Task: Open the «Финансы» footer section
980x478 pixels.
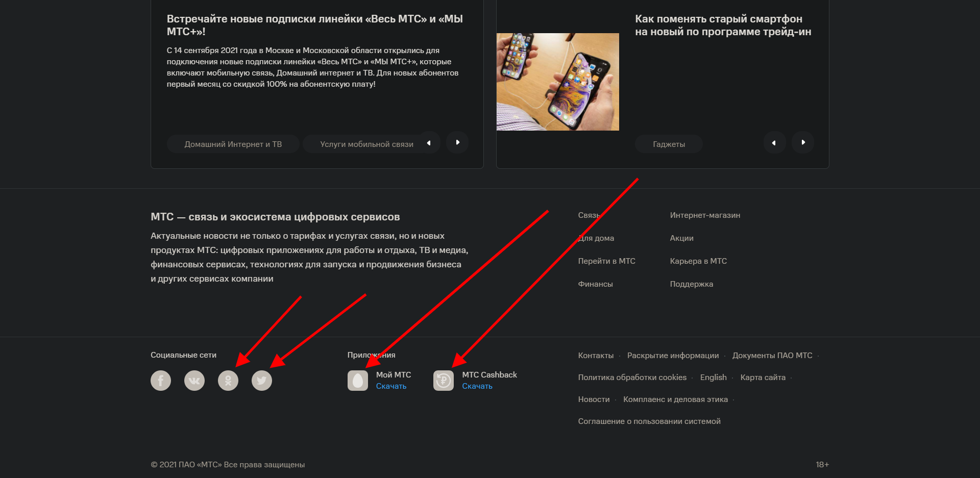Action: (595, 284)
